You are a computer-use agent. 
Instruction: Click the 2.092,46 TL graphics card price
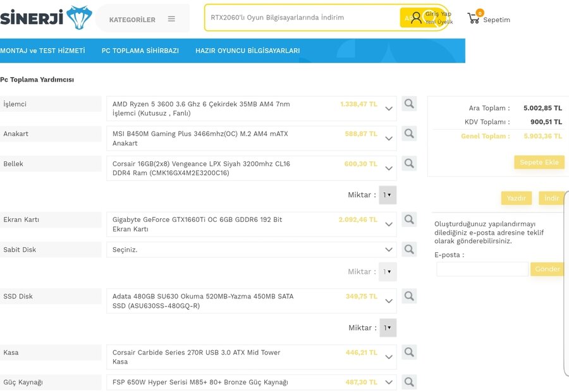358,219
